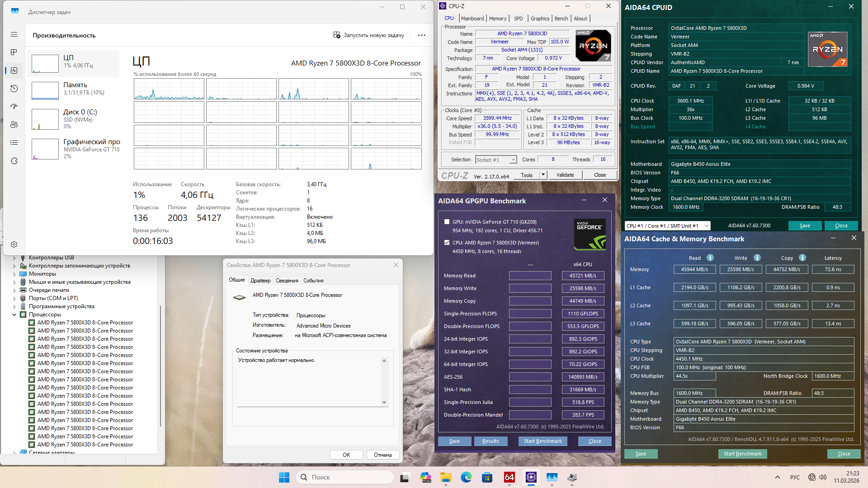This screenshot has width=868, height=488.
Task: Click the taskbar Поиск search box
Action: 344,477
